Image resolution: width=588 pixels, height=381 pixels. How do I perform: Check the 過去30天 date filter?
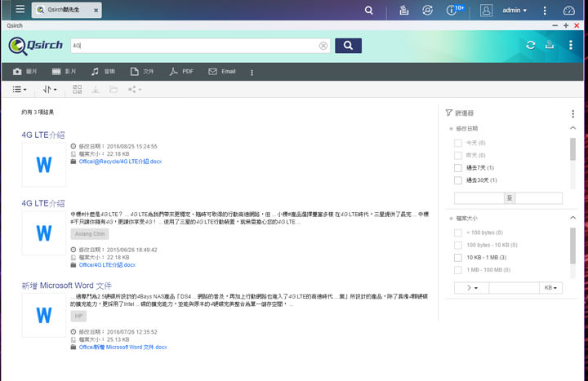tap(458, 179)
